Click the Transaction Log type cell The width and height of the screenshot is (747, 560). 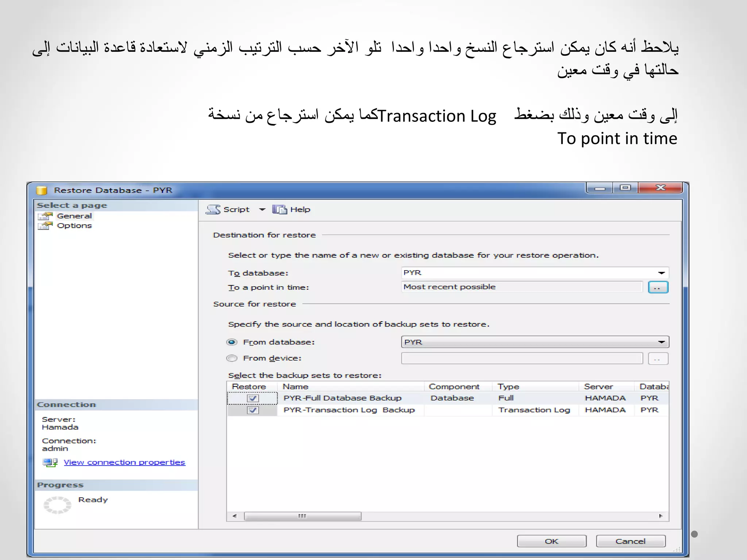point(534,410)
